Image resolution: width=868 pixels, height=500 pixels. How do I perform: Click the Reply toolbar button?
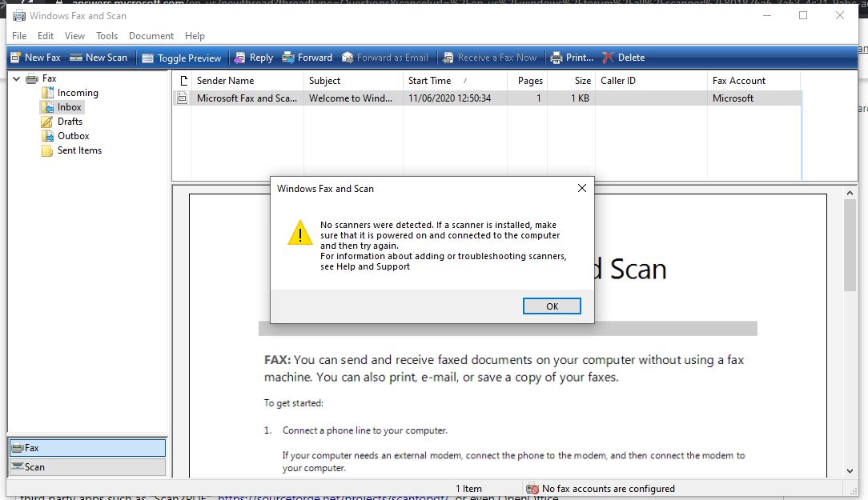pyautogui.click(x=254, y=58)
